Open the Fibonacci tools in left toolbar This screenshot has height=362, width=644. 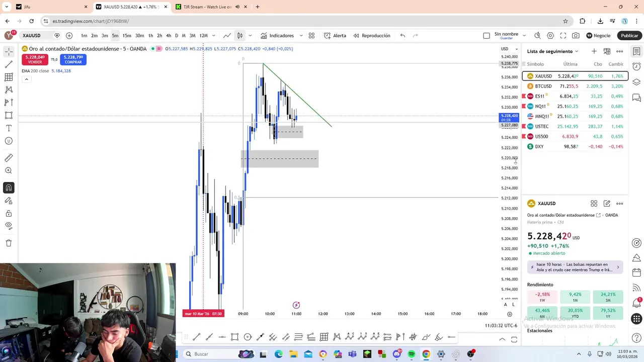pos(9,77)
